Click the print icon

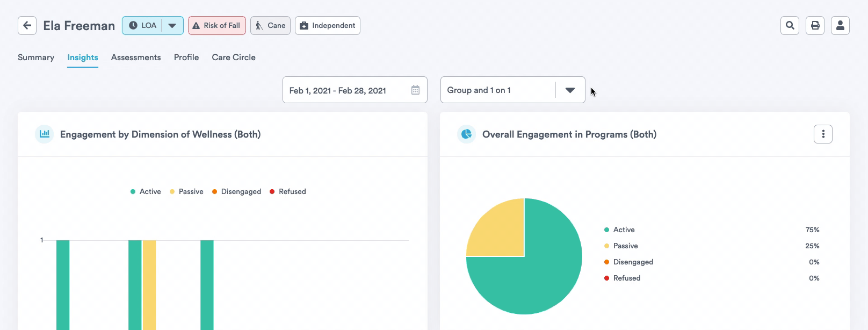coord(815,26)
